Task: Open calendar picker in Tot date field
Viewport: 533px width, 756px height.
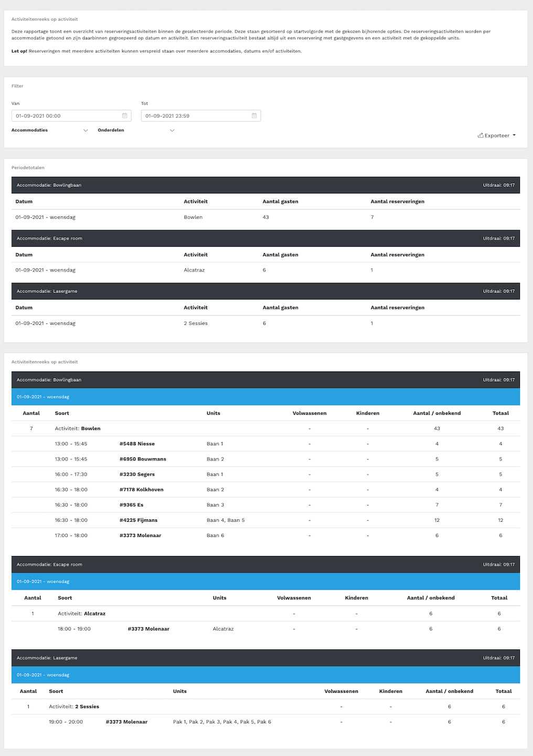Action: 254,116
